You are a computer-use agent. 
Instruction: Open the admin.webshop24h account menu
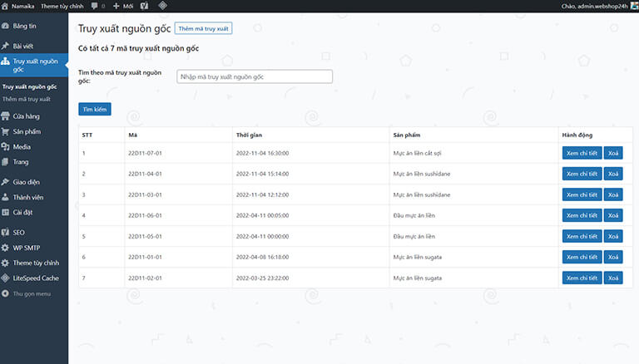point(594,6)
